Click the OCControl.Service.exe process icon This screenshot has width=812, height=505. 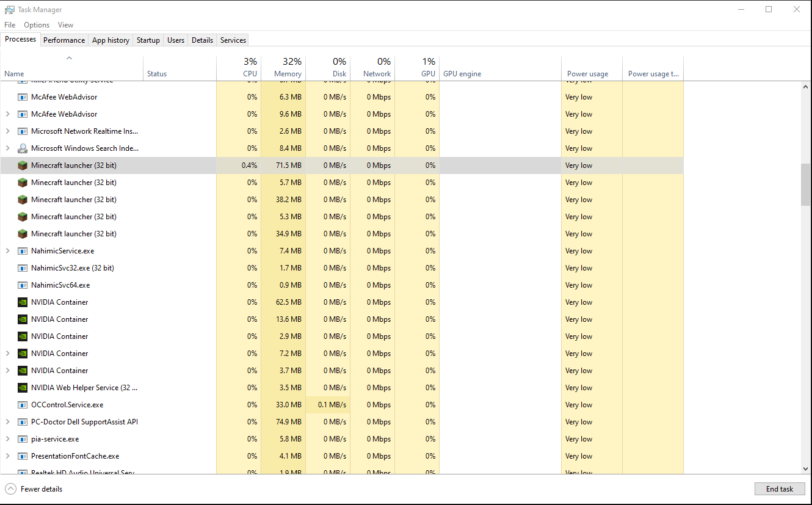[23, 405]
